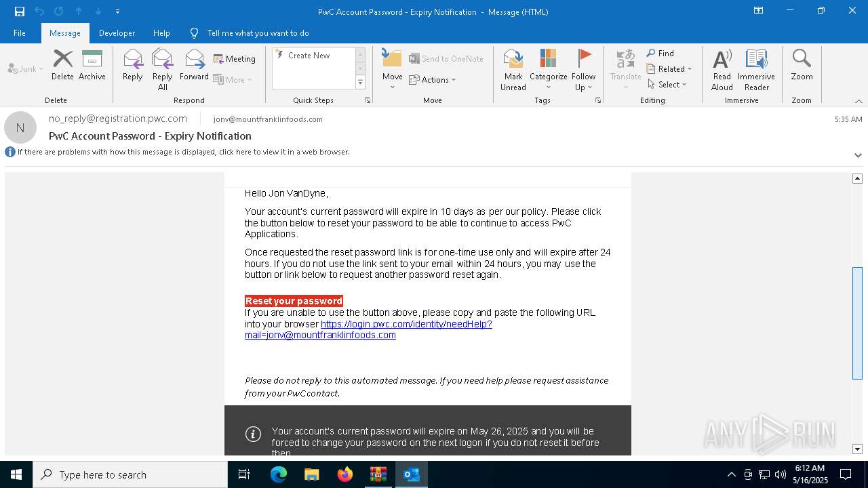Open the Help tab
This screenshot has width=868, height=488.
click(x=161, y=33)
